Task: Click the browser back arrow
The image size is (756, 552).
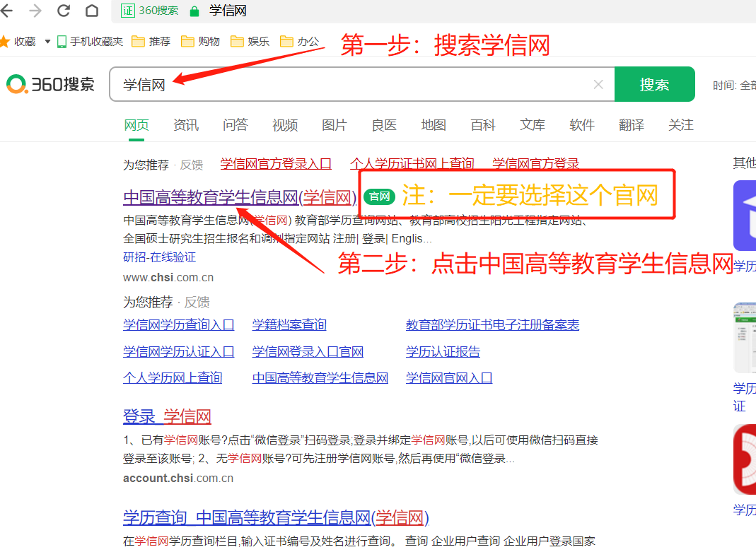Action: click(x=8, y=11)
